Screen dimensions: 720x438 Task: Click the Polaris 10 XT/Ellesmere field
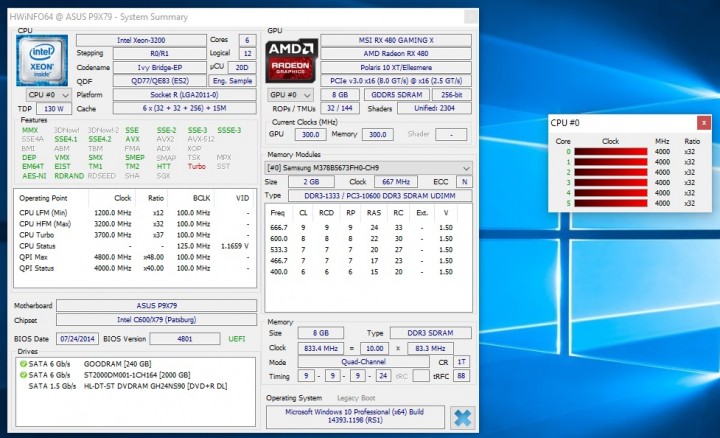[x=396, y=67]
